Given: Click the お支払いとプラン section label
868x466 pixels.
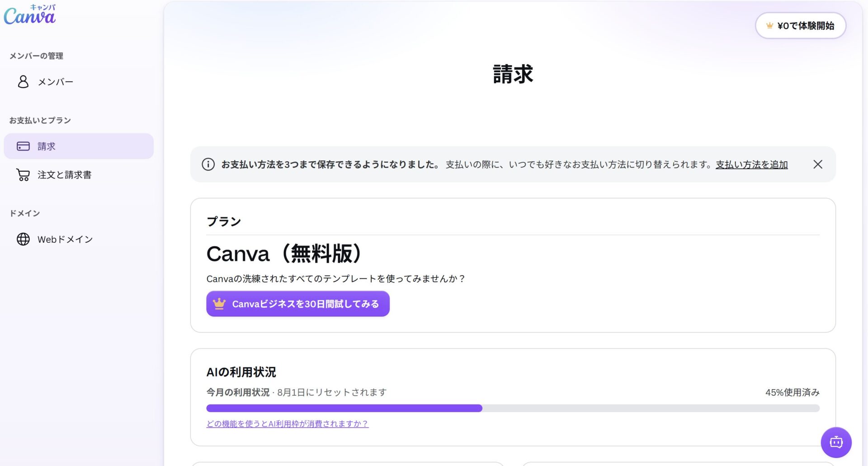Looking at the screenshot, I should pos(40,121).
